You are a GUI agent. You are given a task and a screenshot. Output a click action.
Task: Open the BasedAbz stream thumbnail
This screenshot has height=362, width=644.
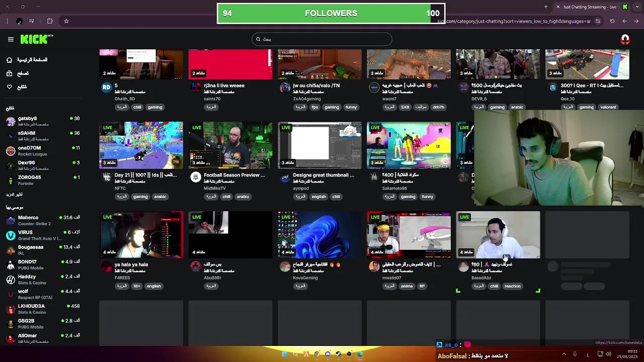[498, 235]
